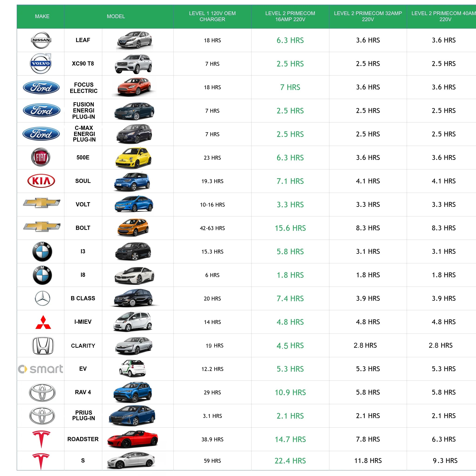Click the Fiat logo

41,157
